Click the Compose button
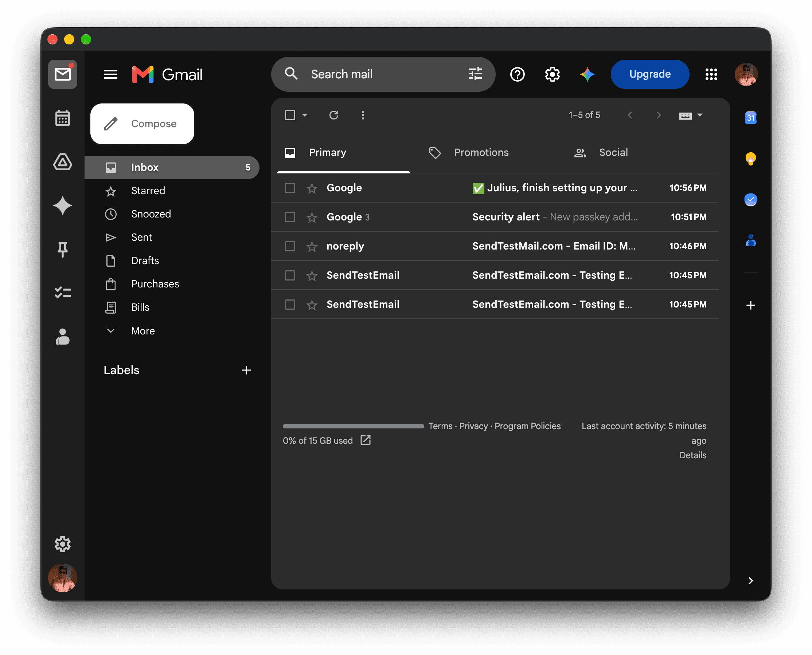 coord(142,124)
